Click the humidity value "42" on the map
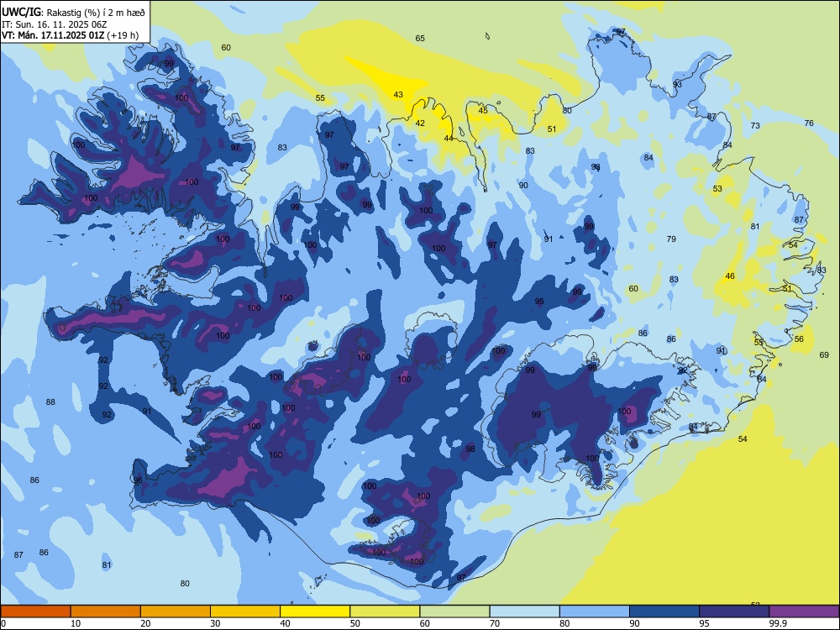Viewport: 840px width, 630px height. click(420, 123)
